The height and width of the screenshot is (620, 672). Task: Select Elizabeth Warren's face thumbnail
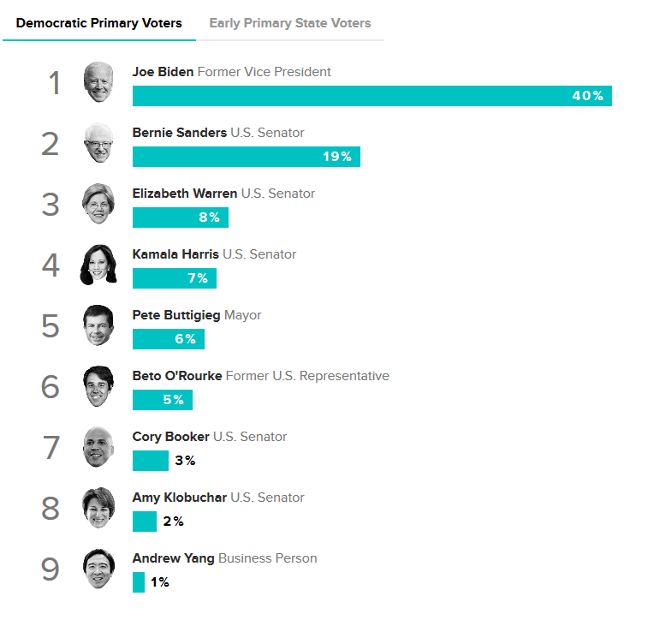[98, 204]
